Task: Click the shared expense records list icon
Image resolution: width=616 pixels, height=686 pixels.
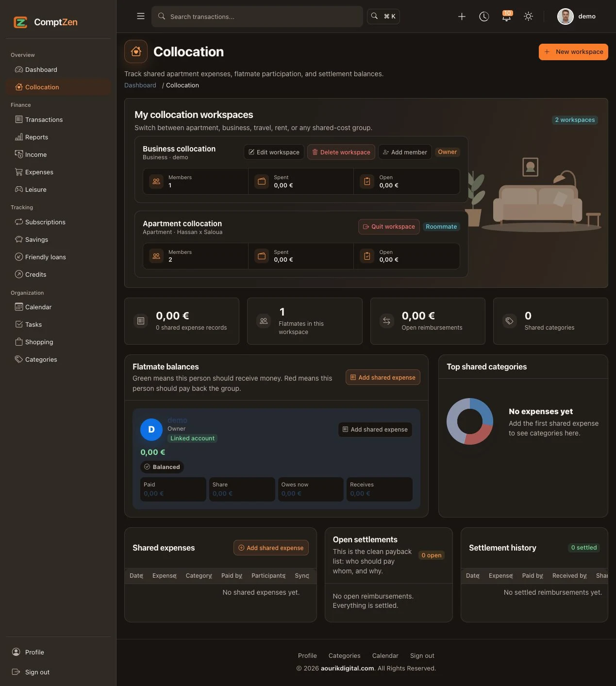Action: point(141,321)
